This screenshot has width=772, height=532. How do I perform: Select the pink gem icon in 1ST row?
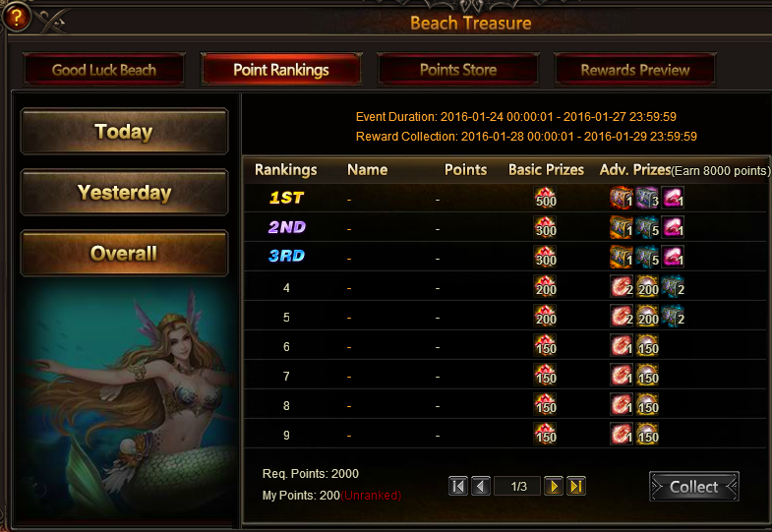[673, 198]
